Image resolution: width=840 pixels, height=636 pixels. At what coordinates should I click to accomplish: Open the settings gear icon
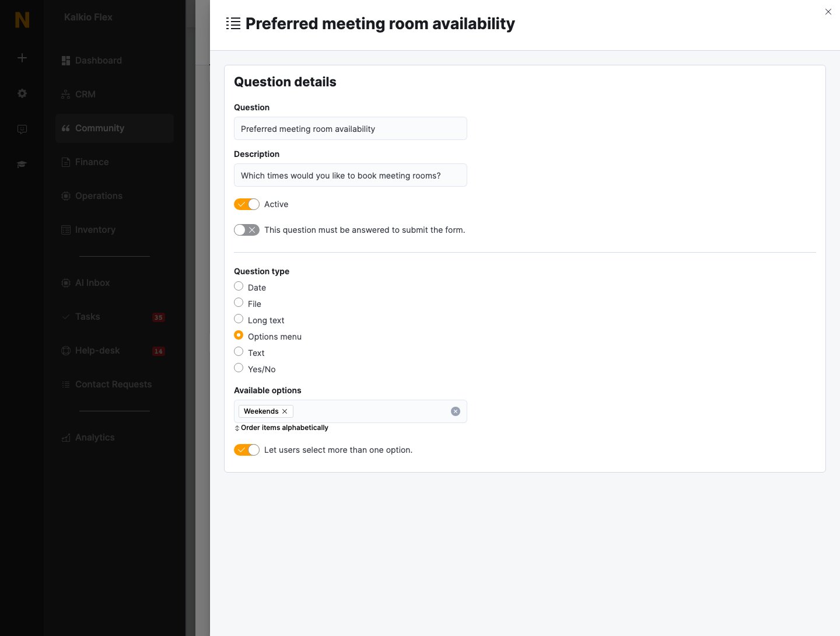point(22,93)
